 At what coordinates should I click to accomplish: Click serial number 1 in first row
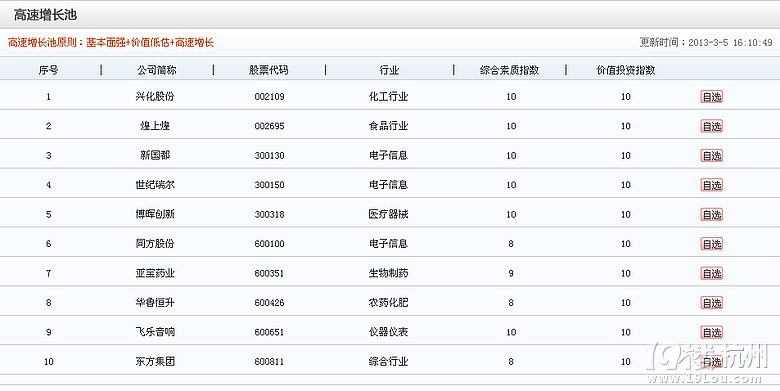(x=48, y=97)
